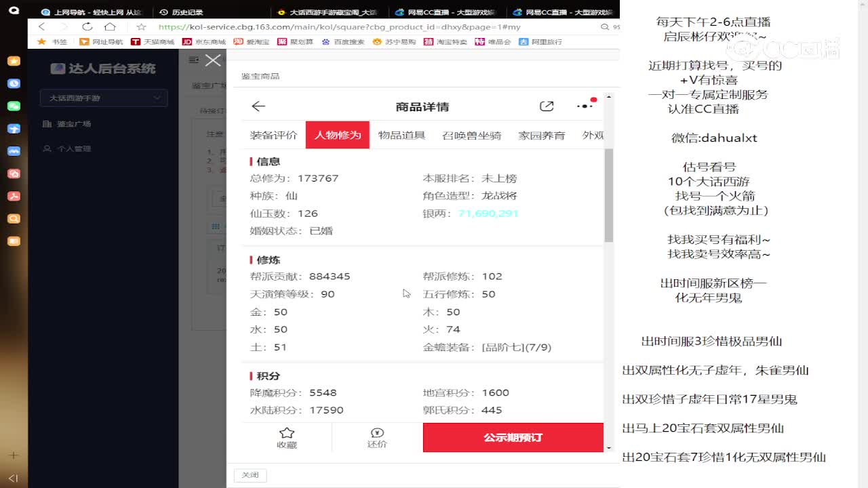868x488 pixels.
Task: Toggle the sidebar collapse hamburger icon
Action: click(x=193, y=60)
